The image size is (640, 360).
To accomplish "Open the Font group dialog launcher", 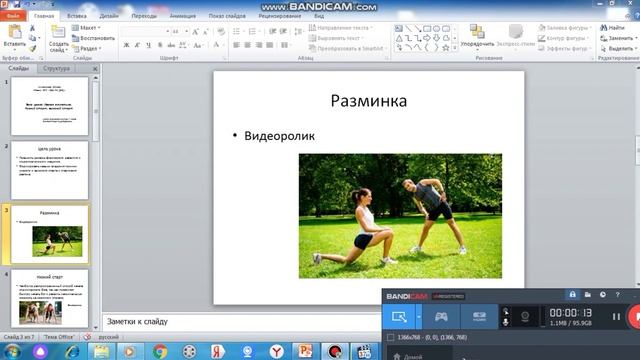I will (224, 58).
